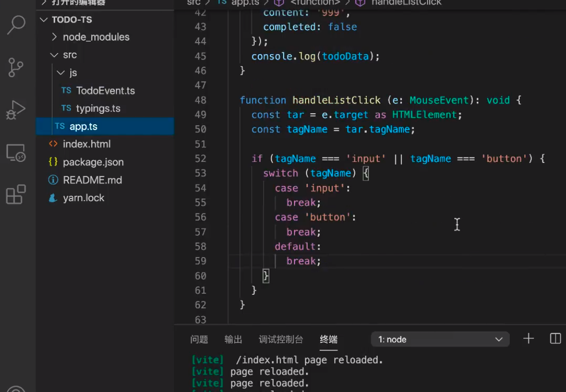
Task: Click handleListClick in the breadcrumb bar
Action: pyautogui.click(x=405, y=3)
